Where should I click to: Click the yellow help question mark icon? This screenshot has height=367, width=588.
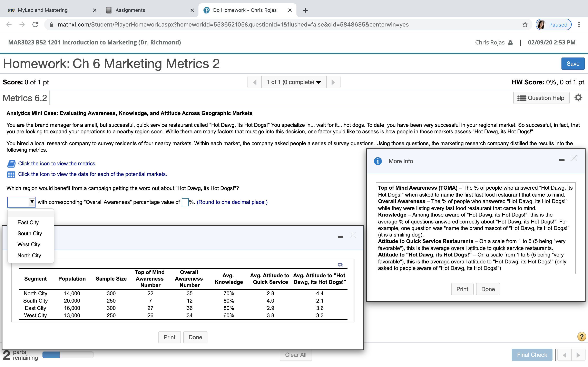pos(581,337)
